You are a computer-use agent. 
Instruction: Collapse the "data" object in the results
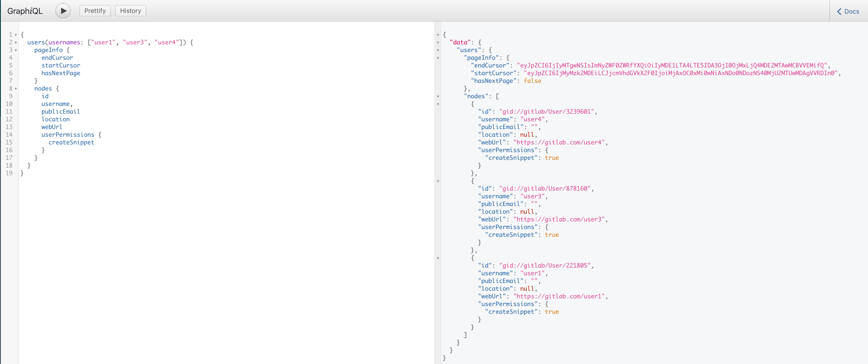pos(438,43)
